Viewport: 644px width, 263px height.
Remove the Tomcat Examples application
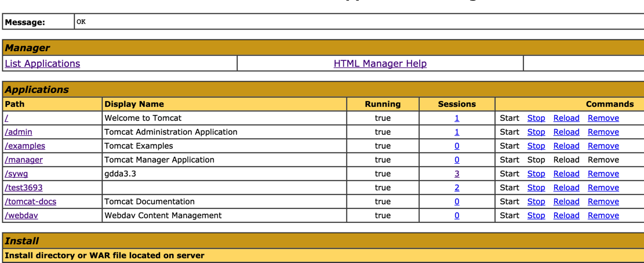(603, 146)
